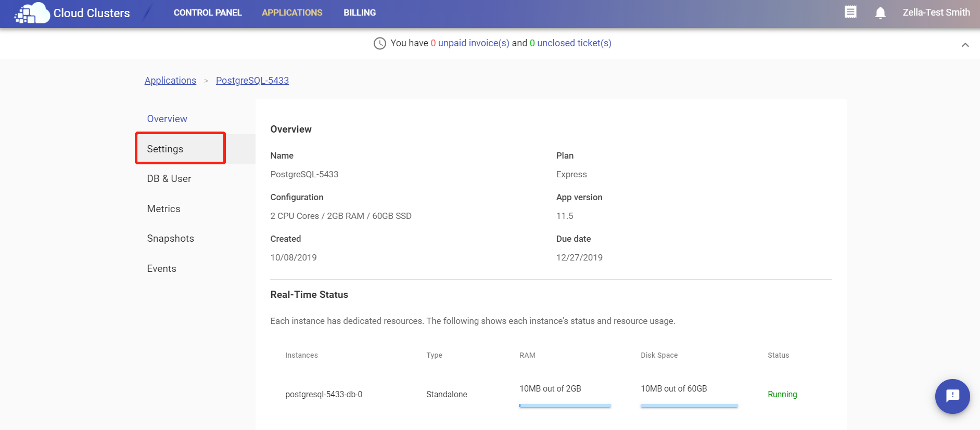
Task: Open the unpaid invoice(s) link
Action: tap(474, 43)
